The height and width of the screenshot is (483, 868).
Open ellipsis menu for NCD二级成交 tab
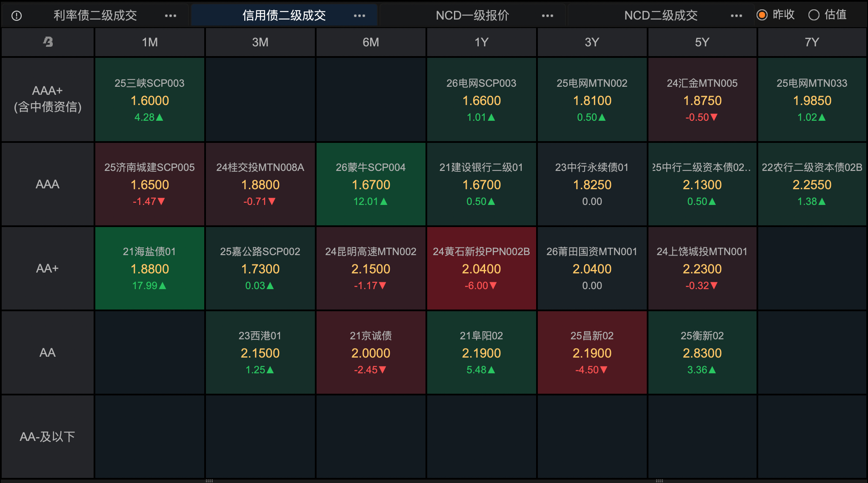[736, 16]
